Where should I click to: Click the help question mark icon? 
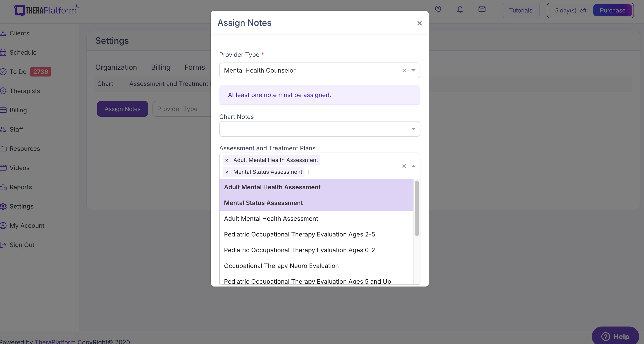point(438,9)
